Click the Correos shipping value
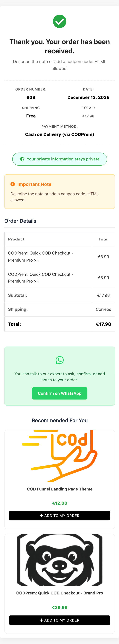Viewport: 119px width, 644px height. click(103, 309)
